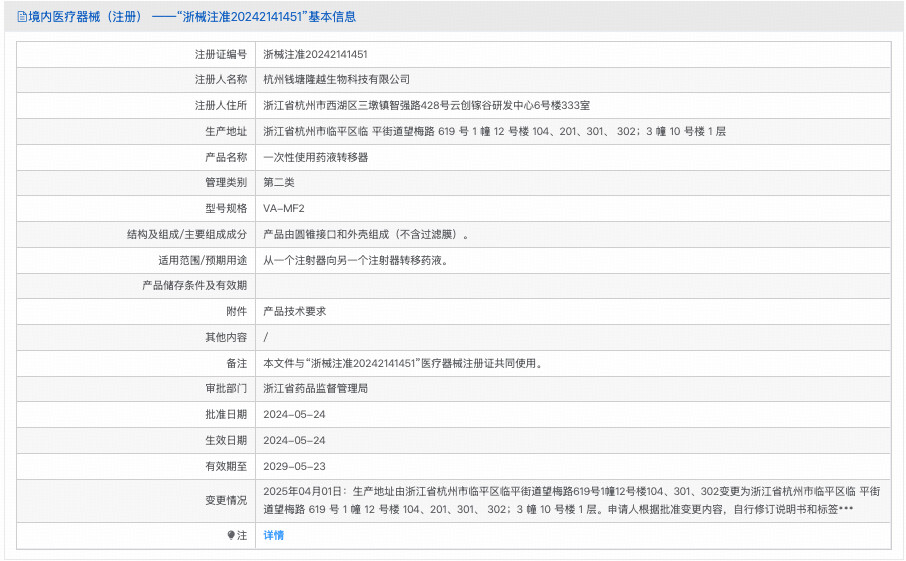Open the 详情 link
Image resolution: width=906 pixels, height=561 pixels.
(x=273, y=536)
